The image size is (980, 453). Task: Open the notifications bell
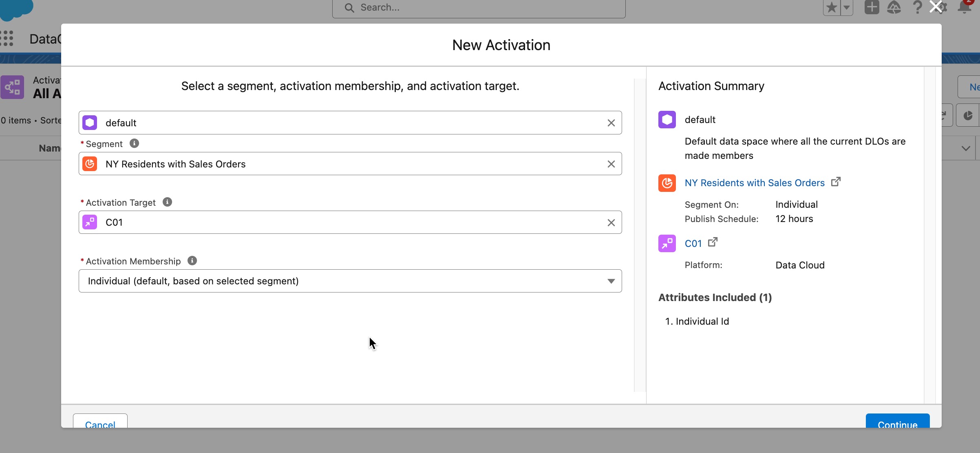click(x=965, y=7)
